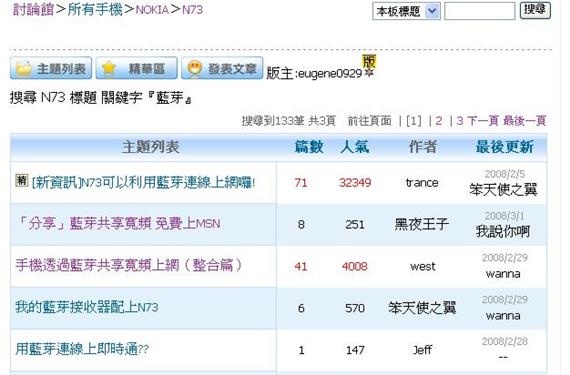
Task: Sort by 人氣 column header
Action: 355,147
